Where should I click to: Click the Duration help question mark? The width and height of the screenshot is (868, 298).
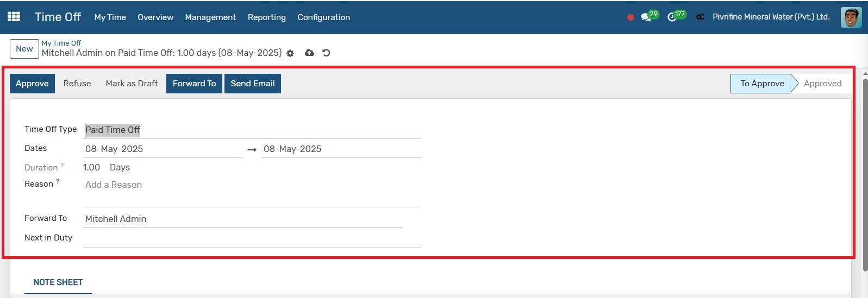point(62,165)
